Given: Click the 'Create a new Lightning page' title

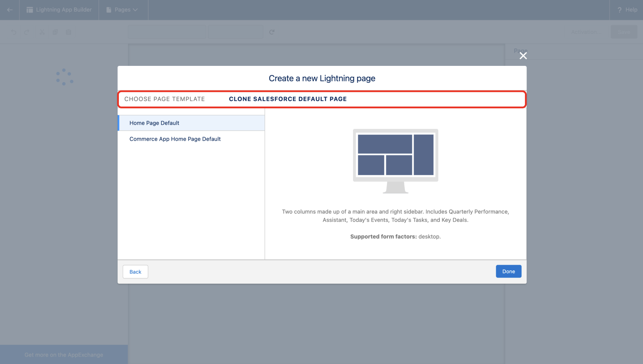Looking at the screenshot, I should 322,78.
